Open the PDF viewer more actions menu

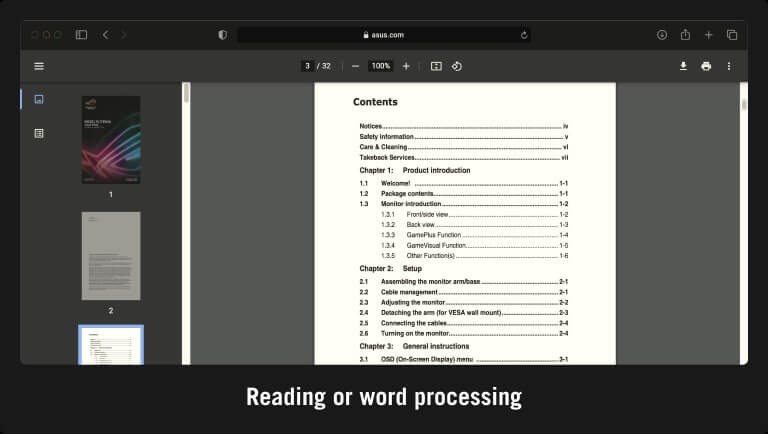click(729, 66)
